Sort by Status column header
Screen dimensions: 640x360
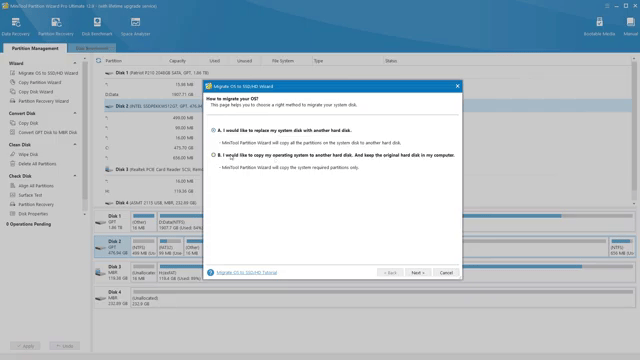point(391,61)
